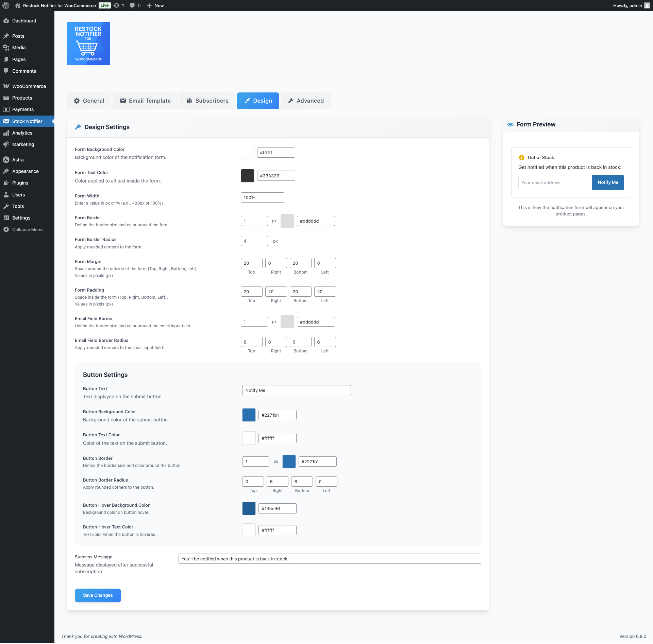Open the New content menu in admin bar
This screenshot has width=653, height=644.
[155, 5]
